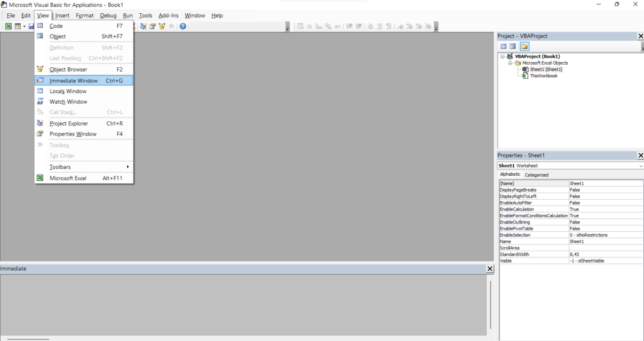This screenshot has width=644, height=341.
Task: Close the Project - VBAProject panel
Action: click(x=640, y=36)
